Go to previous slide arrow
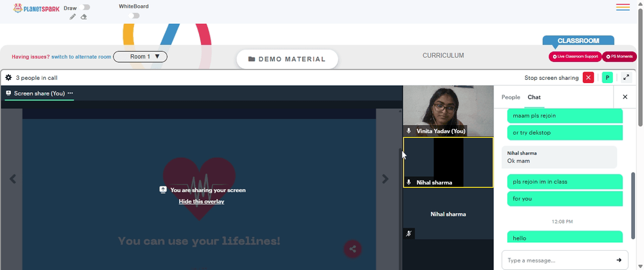The image size is (644, 270). point(13,178)
